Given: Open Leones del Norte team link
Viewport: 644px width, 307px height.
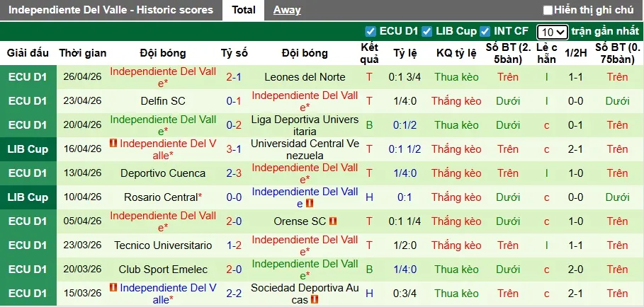Looking at the screenshot, I should 305,77.
